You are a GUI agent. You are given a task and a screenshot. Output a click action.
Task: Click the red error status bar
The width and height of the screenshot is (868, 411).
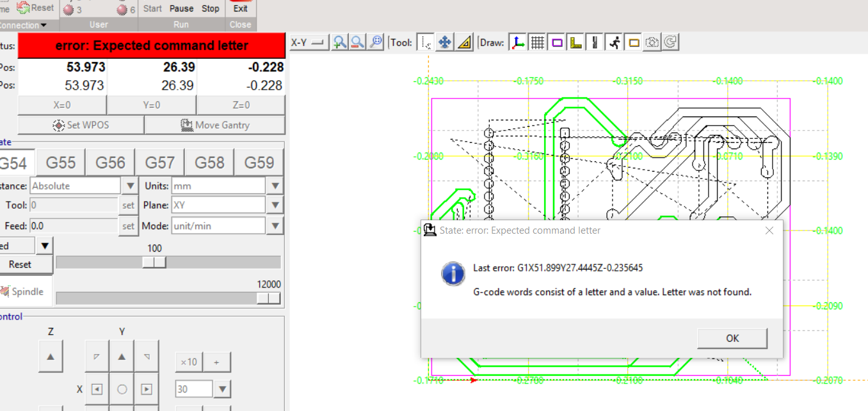(x=152, y=45)
